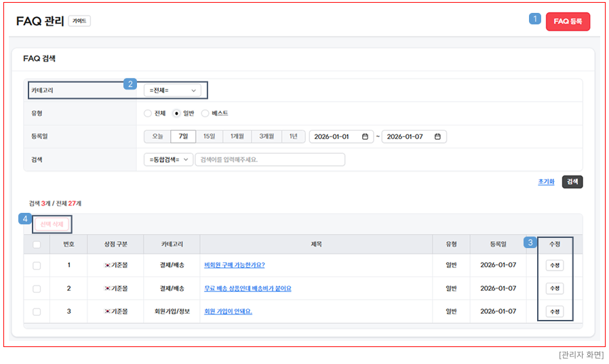Choose the 1년 date range tab

[293, 136]
